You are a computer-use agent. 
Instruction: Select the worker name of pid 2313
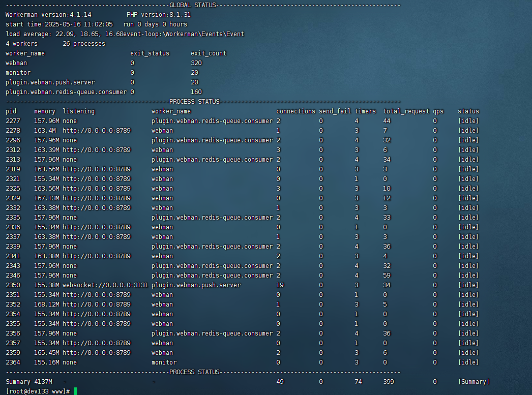[212, 160]
